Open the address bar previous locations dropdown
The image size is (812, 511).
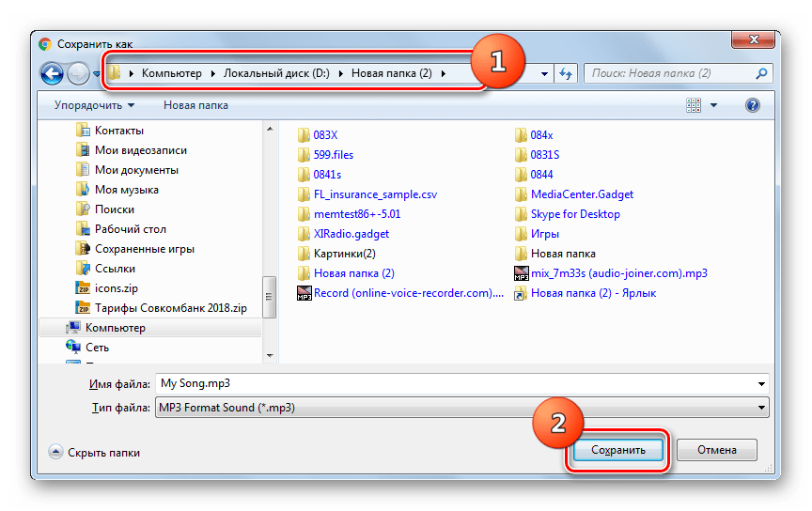544,74
